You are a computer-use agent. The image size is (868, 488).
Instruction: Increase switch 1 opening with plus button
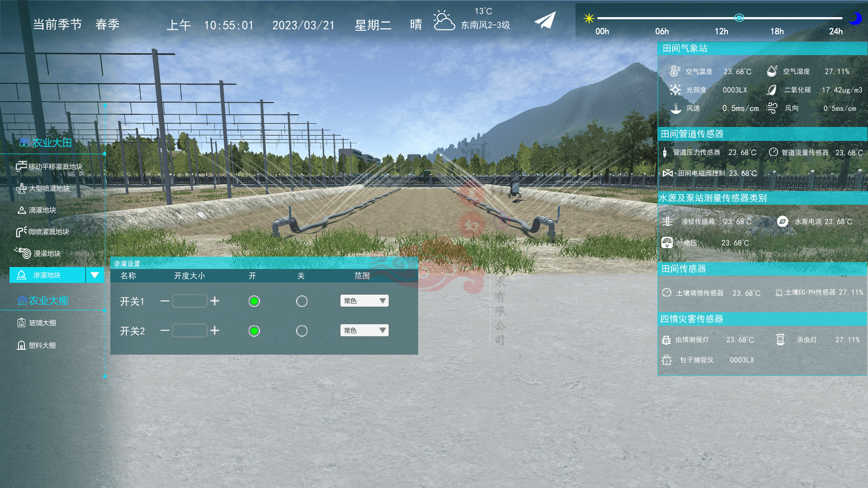(x=215, y=301)
